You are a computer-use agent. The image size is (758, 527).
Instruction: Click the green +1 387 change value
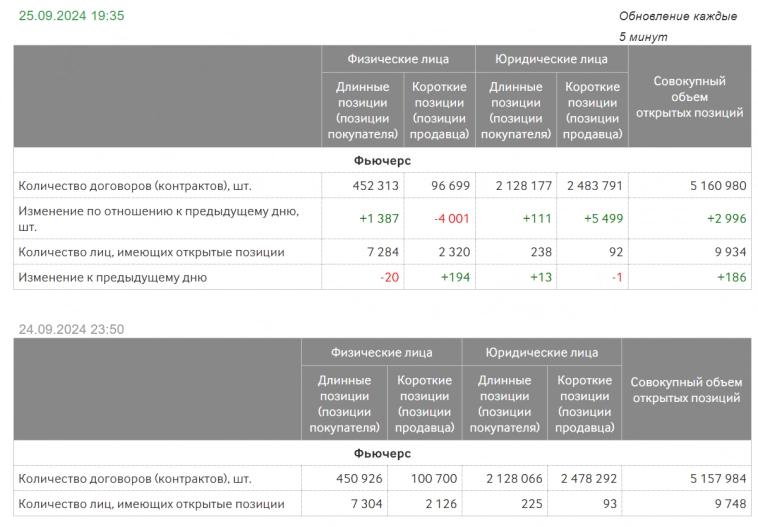[x=379, y=219]
